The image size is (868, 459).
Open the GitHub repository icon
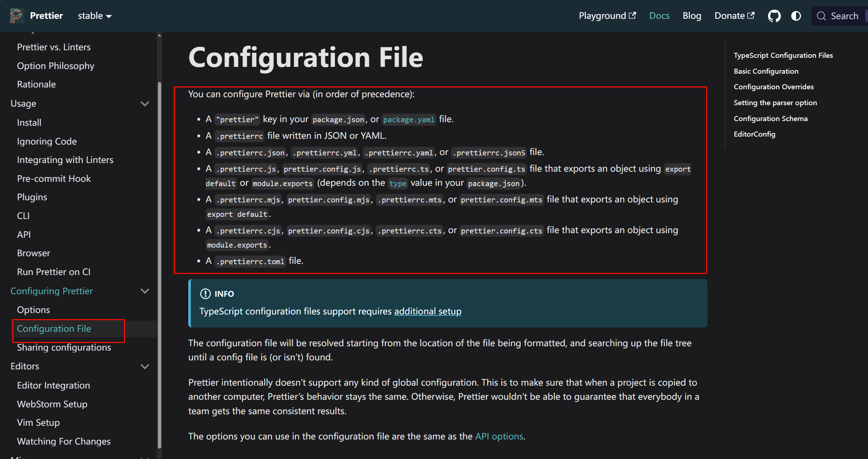point(774,16)
